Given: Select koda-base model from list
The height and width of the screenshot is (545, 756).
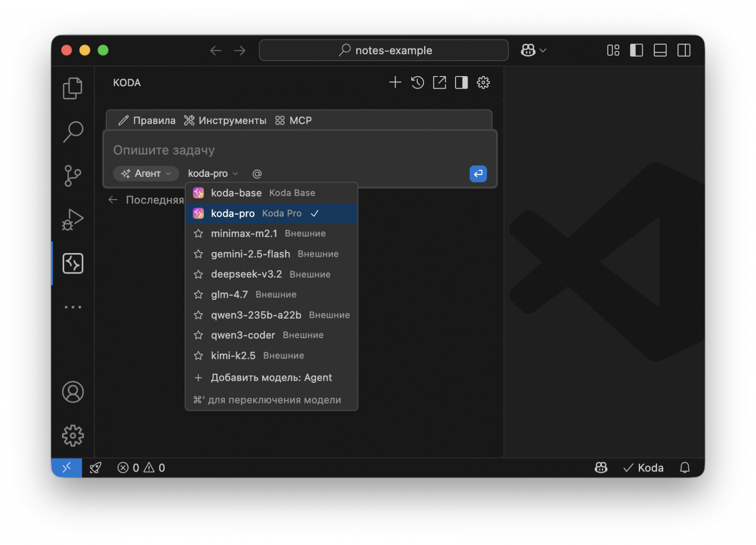Looking at the screenshot, I should pos(236,193).
